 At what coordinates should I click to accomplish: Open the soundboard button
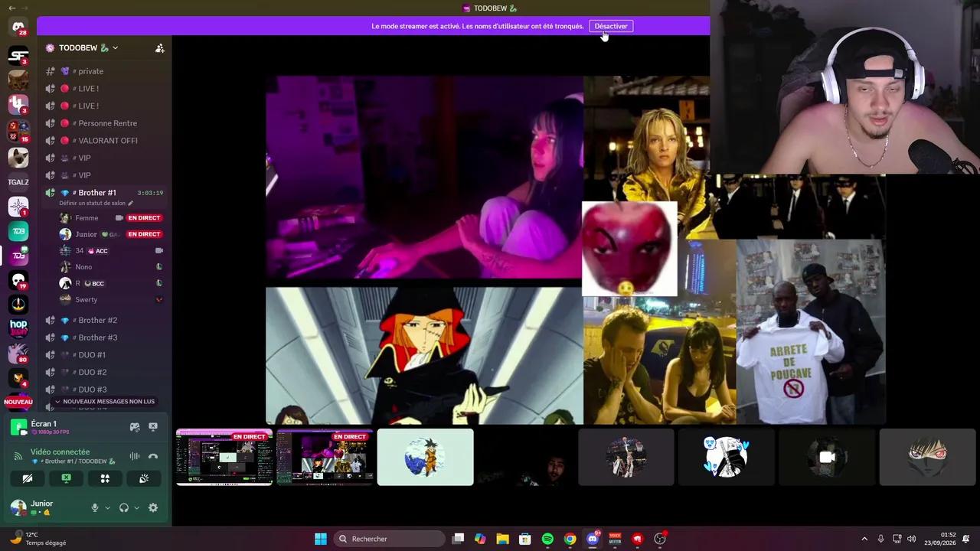144,478
